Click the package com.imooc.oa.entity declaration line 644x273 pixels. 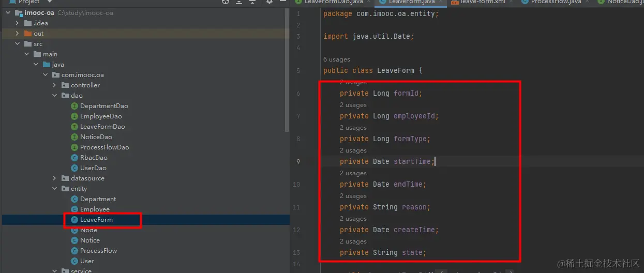click(x=381, y=13)
